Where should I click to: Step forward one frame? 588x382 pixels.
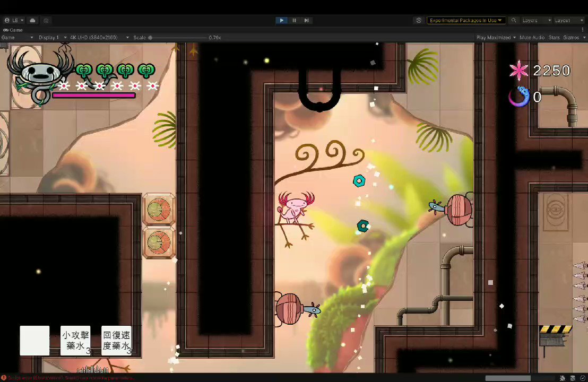pyautogui.click(x=306, y=20)
